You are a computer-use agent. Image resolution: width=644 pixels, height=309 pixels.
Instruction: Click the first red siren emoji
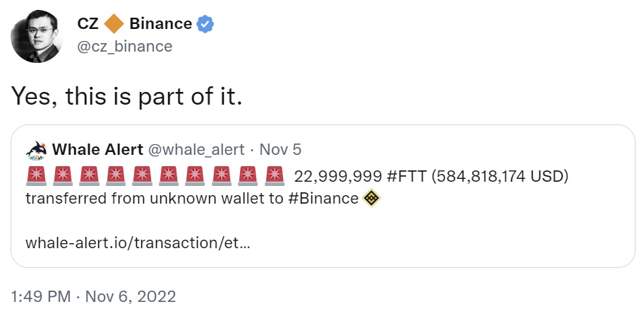35,175
